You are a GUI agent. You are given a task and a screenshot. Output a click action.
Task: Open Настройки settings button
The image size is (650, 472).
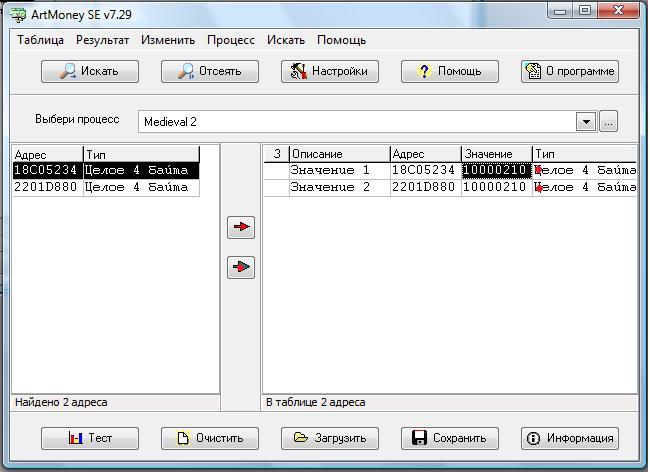tap(329, 71)
